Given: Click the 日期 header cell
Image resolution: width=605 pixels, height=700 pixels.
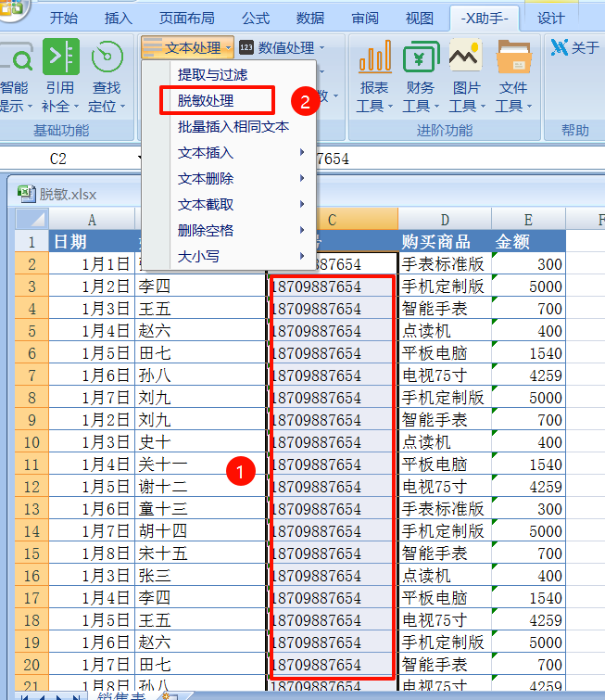Looking at the screenshot, I should 92,241.
